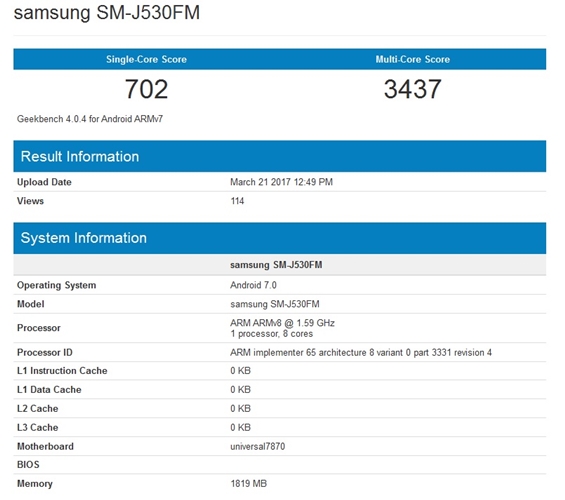The height and width of the screenshot is (500, 565).
Task: Click the samsung SM-J530FM page title
Action: point(107,13)
